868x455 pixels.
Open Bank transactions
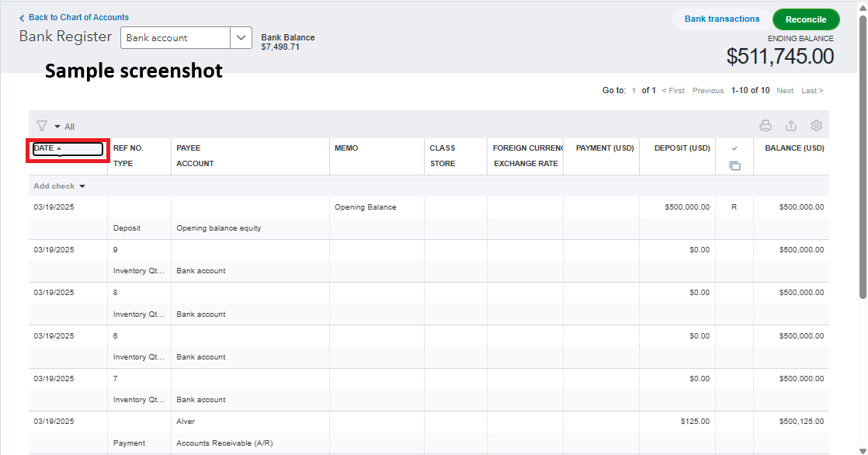(x=722, y=19)
